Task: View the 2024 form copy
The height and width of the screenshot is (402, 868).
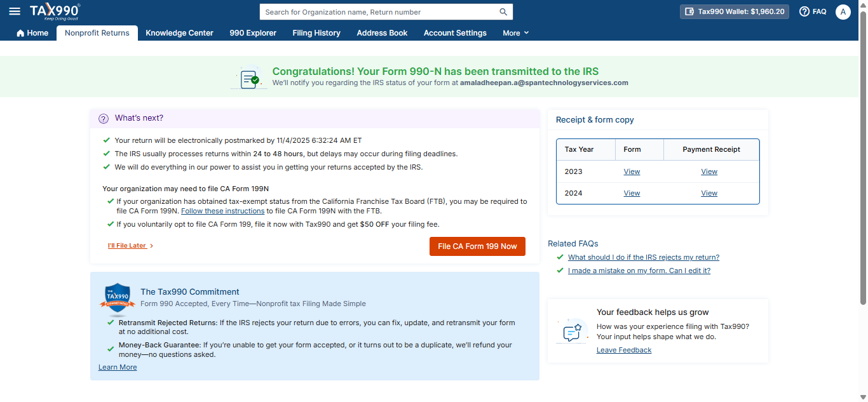Action: point(632,193)
